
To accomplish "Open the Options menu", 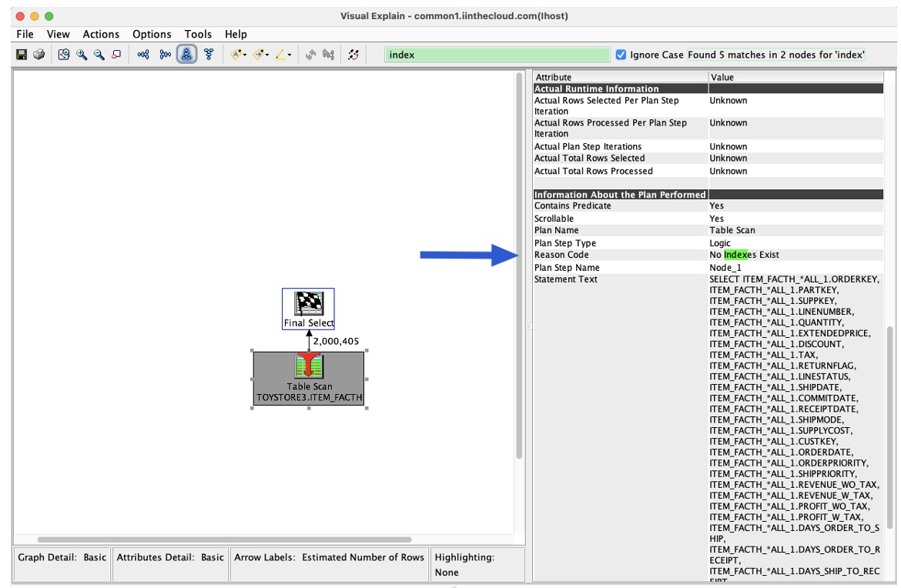I will click(x=151, y=34).
